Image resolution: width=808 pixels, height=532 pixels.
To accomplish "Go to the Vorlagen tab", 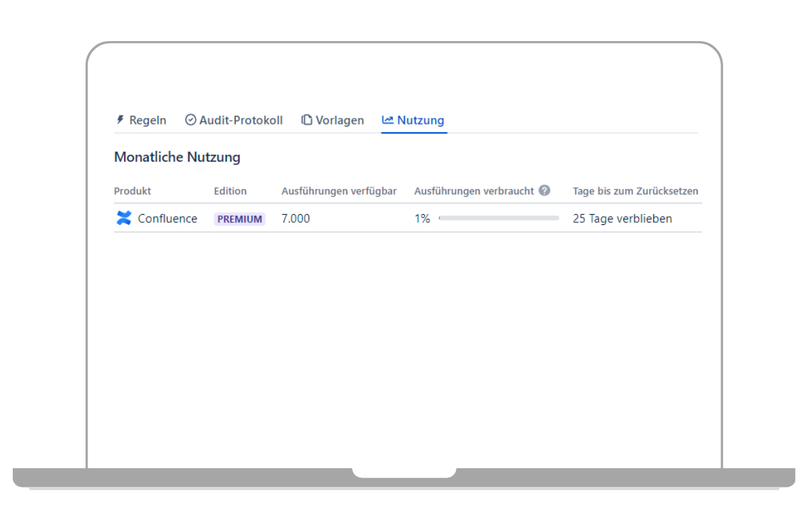I will [x=339, y=121].
